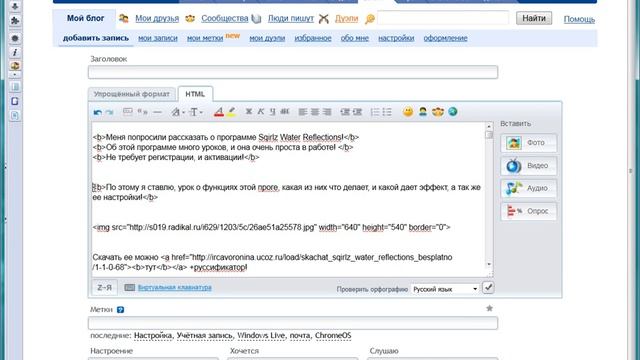The width and height of the screenshot is (640, 360).
Task: Add the recent tag Windows Live
Action: point(261,336)
